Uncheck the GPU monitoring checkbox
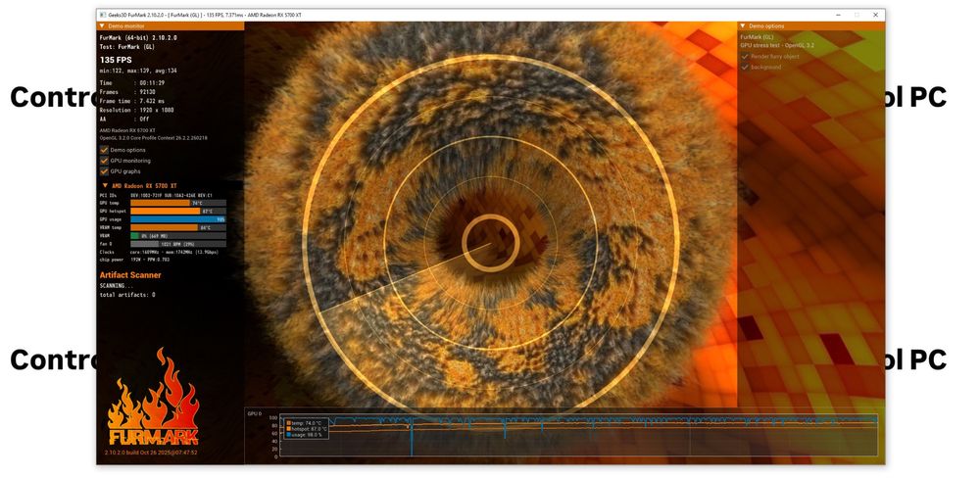This screenshot has width=980, height=478. pos(104,161)
